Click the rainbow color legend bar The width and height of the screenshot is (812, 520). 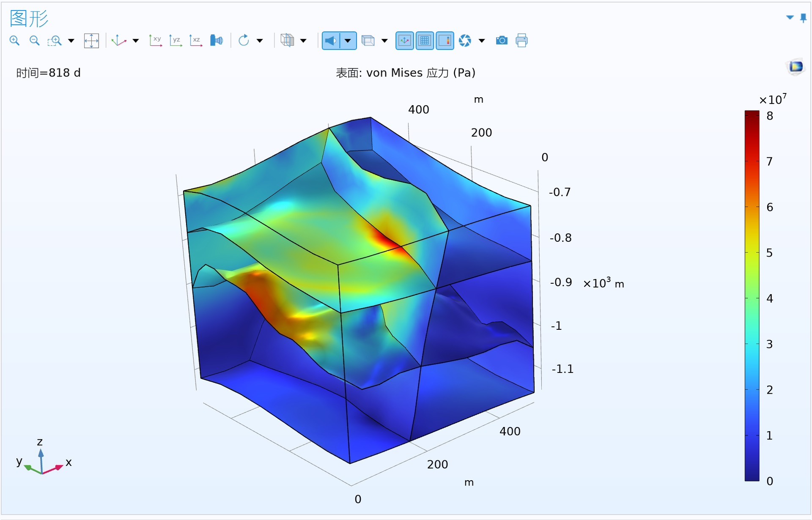coord(752,296)
